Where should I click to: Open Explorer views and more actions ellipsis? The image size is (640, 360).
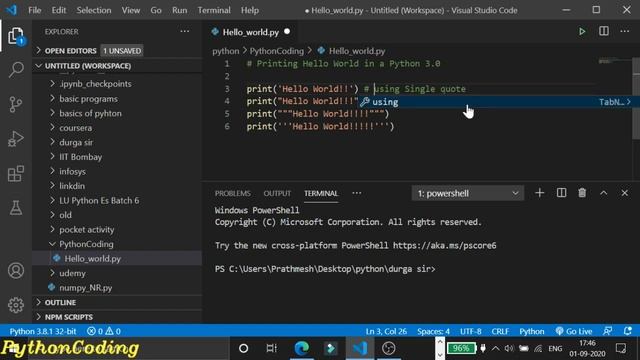(x=184, y=31)
